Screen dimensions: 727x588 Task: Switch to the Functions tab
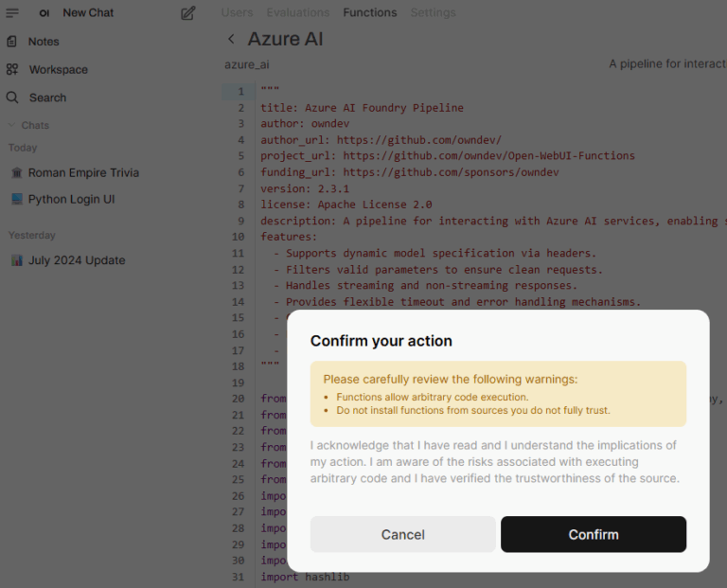point(369,12)
